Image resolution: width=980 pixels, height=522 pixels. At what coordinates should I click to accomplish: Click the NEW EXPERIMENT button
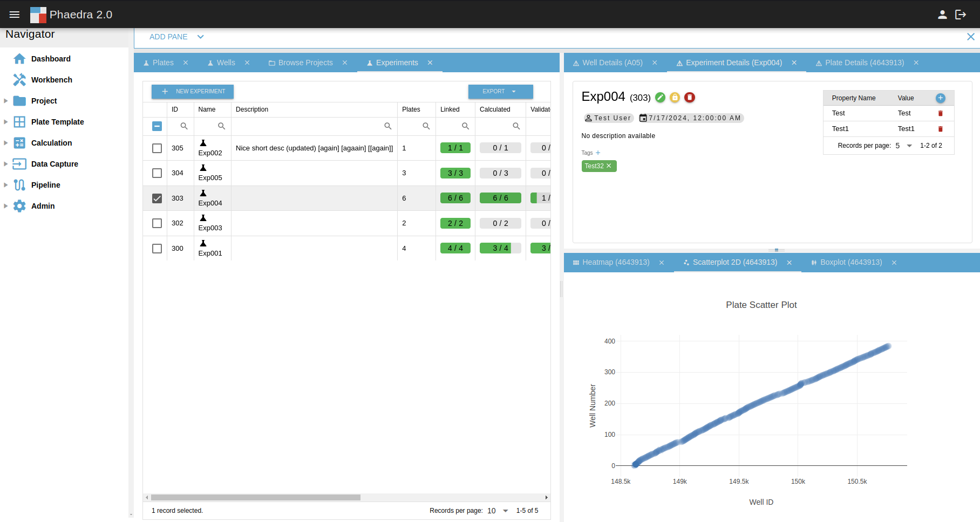193,92
